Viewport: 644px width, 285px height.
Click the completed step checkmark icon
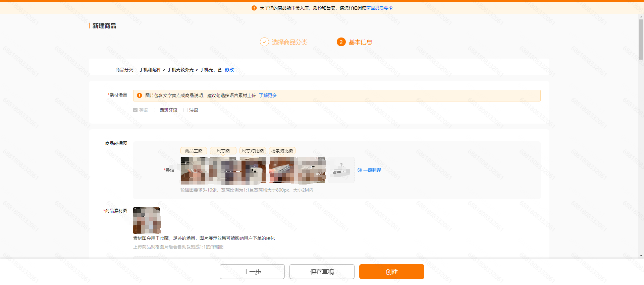(264, 42)
